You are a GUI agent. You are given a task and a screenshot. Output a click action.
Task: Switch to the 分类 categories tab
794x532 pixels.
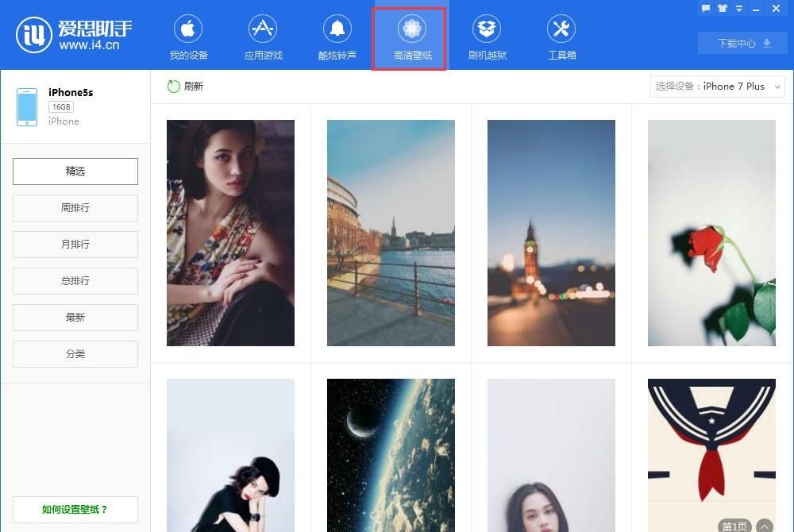click(75, 353)
